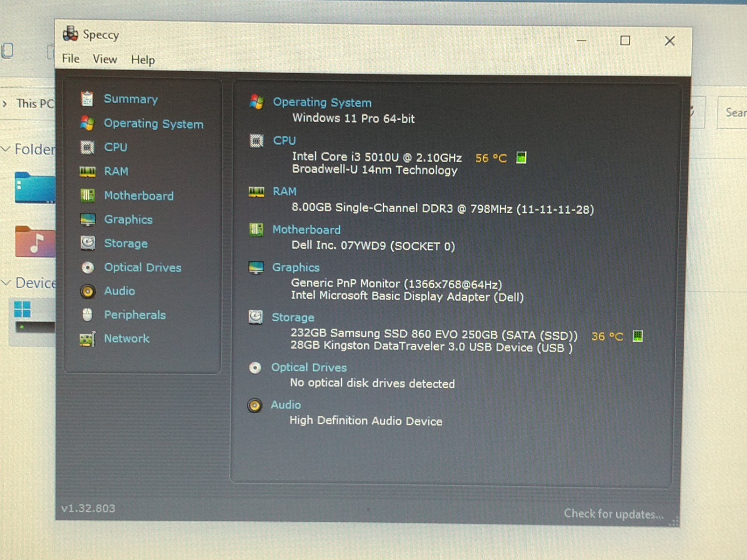Open the Help menu
747x560 pixels.
click(142, 60)
